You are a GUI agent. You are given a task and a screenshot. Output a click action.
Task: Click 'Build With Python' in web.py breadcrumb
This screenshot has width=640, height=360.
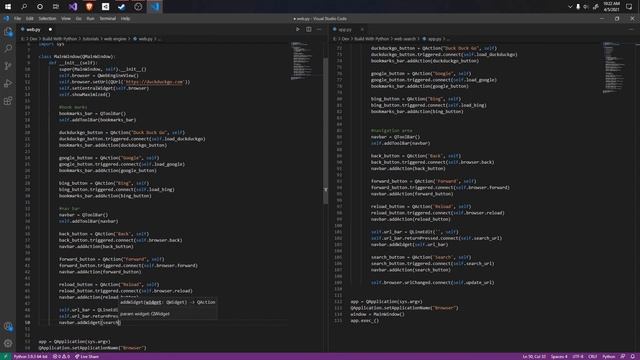pyautogui.click(x=60, y=39)
